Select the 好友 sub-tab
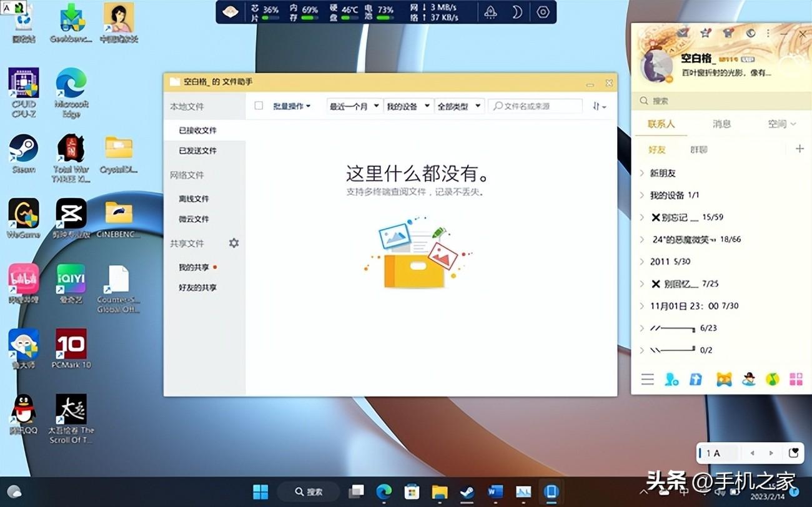This screenshot has width=812, height=507. (x=657, y=149)
